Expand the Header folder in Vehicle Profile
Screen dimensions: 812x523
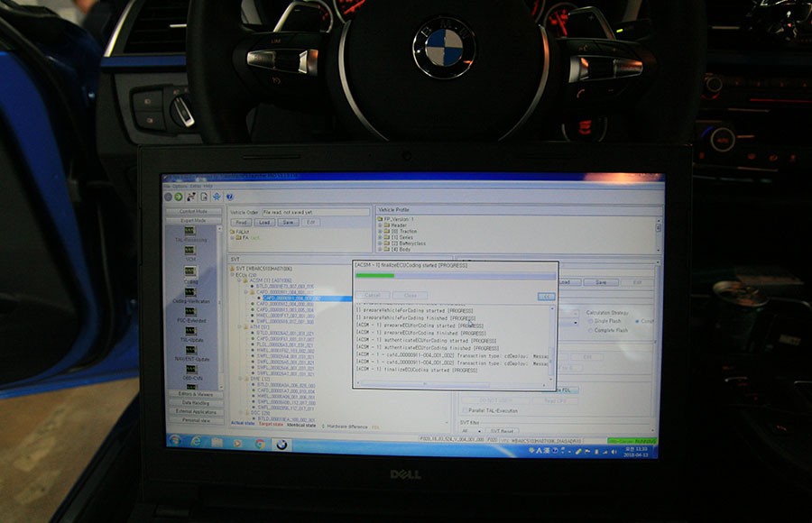point(382,227)
